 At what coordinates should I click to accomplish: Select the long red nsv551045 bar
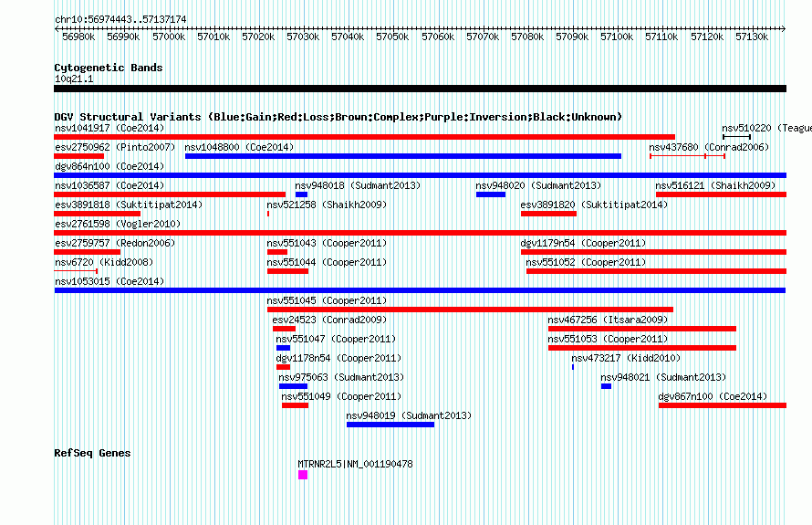pyautogui.click(x=470, y=310)
